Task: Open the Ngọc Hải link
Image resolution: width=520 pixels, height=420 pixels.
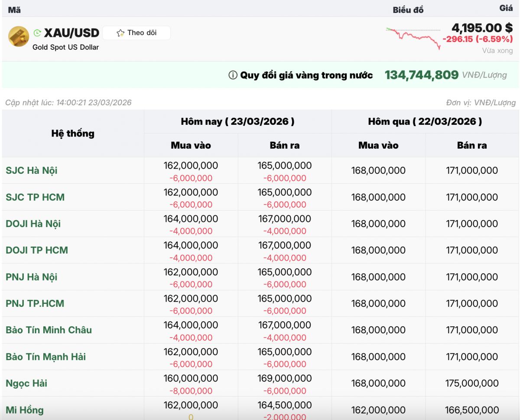Action: (26, 383)
